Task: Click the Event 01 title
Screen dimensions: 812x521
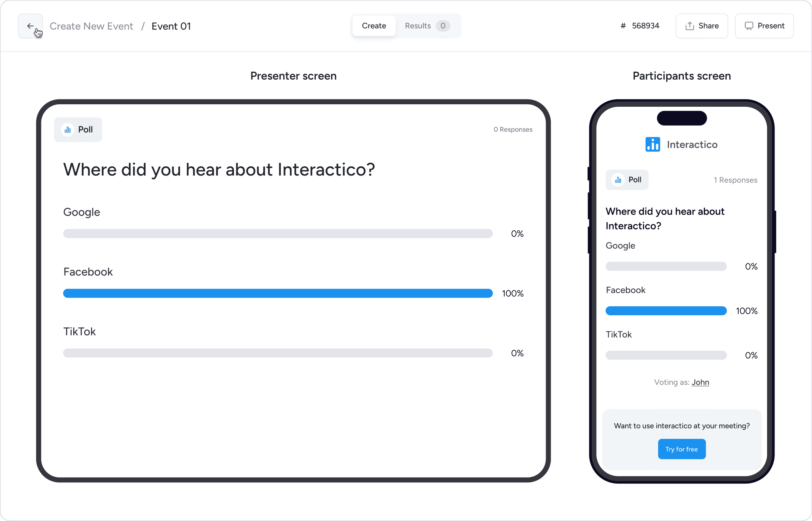Action: [171, 26]
